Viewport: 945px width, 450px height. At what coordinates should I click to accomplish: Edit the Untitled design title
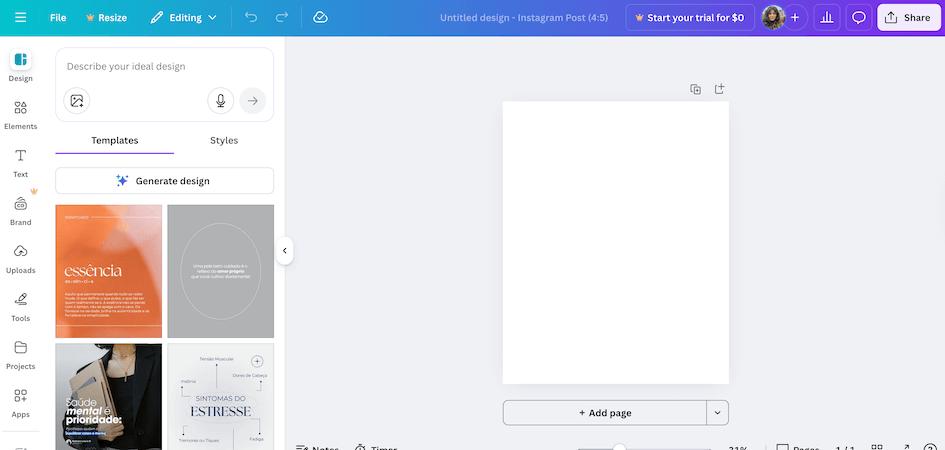pyautogui.click(x=524, y=17)
